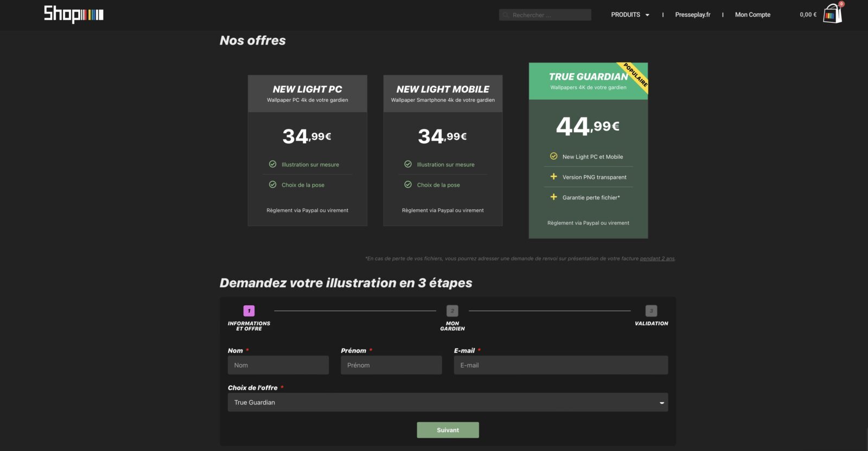Click the 0,00 € cart total
The image size is (868, 451).
pyautogui.click(x=808, y=15)
